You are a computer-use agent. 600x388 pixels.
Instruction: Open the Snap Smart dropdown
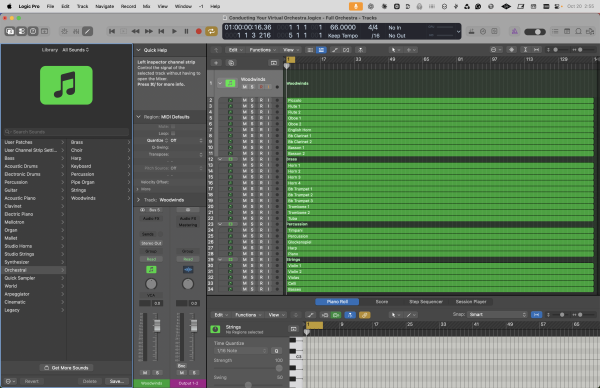click(x=497, y=315)
